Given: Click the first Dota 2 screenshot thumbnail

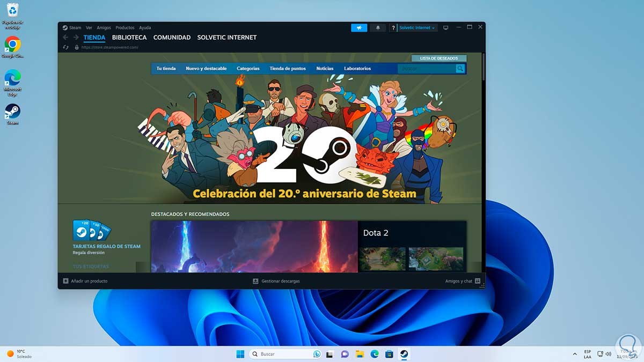Looking at the screenshot, I should click(383, 259).
